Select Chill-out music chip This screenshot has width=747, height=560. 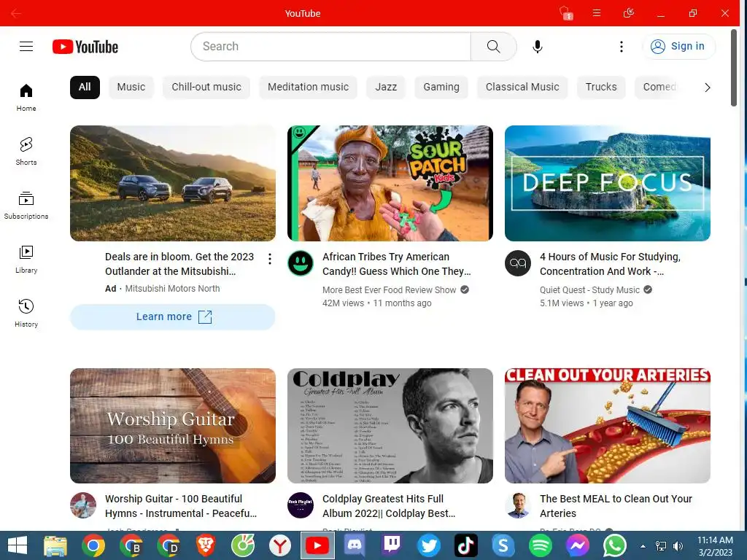[x=206, y=87]
